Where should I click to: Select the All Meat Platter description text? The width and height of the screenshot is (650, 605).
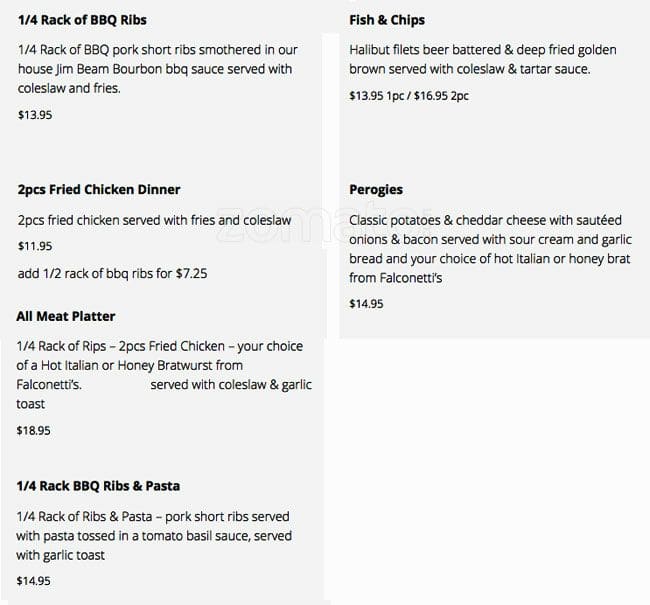point(160,375)
